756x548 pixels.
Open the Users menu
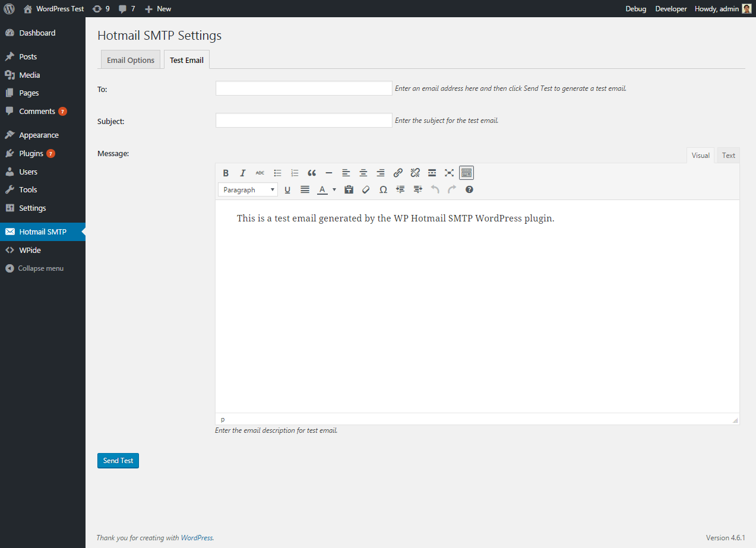coord(43,172)
